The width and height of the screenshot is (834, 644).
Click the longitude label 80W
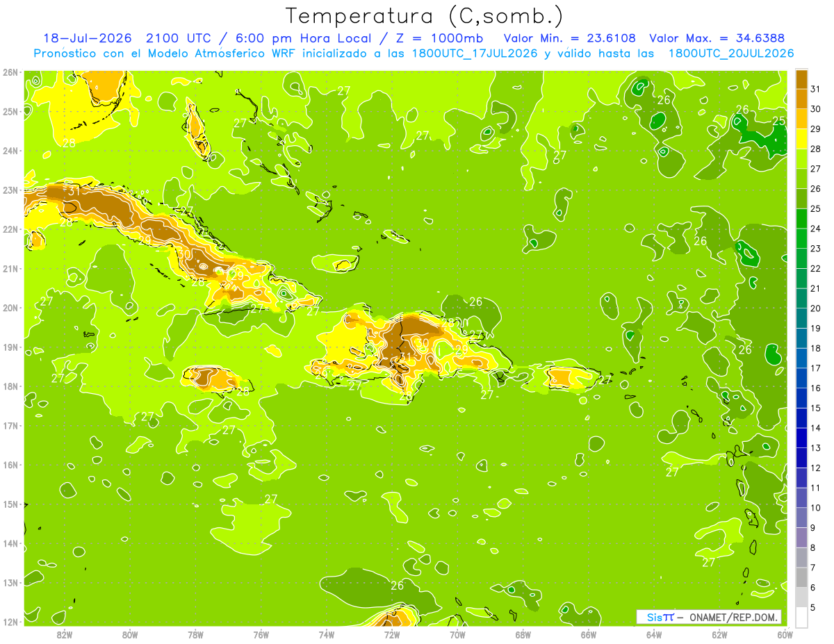tap(129, 634)
